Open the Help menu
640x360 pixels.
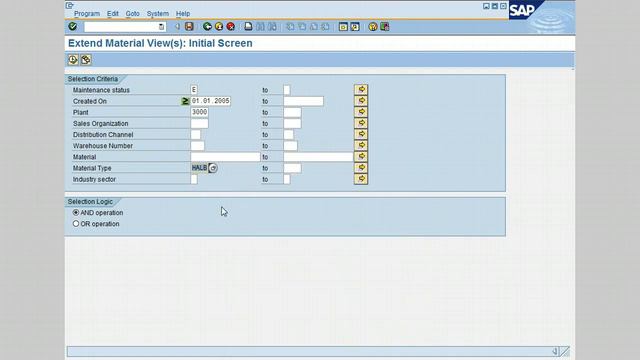pos(183,13)
